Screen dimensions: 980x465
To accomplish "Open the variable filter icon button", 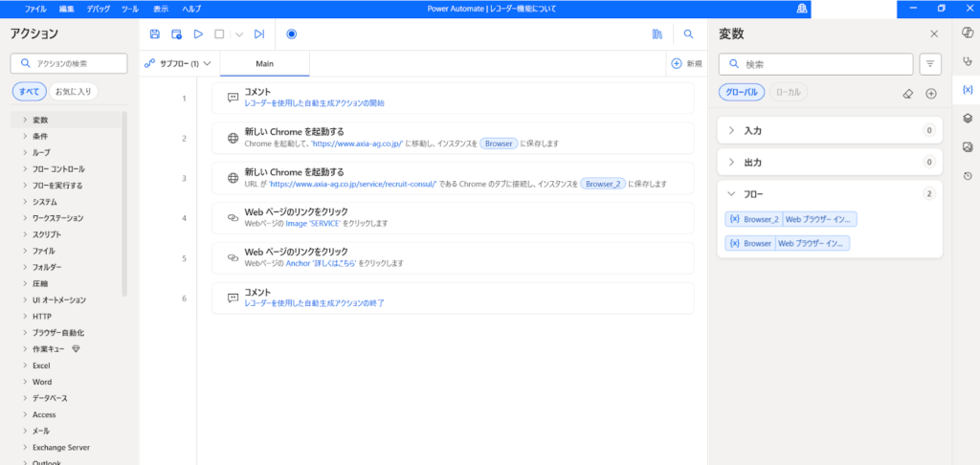I will (x=929, y=64).
